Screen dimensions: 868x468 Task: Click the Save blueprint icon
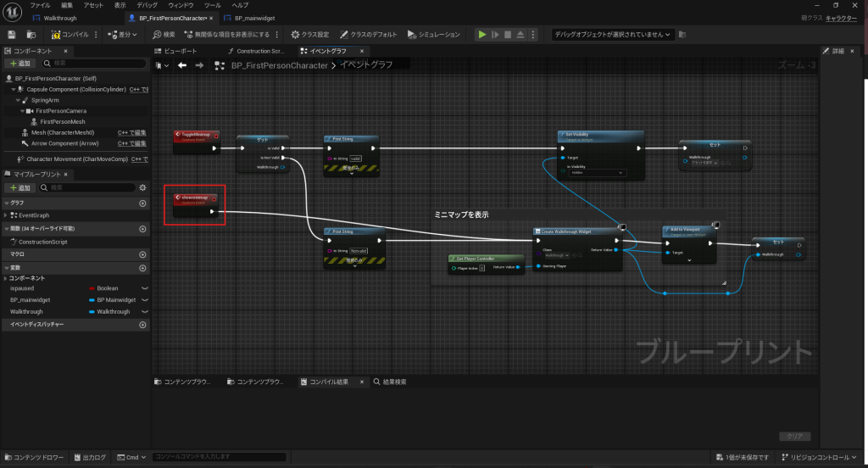[12, 35]
